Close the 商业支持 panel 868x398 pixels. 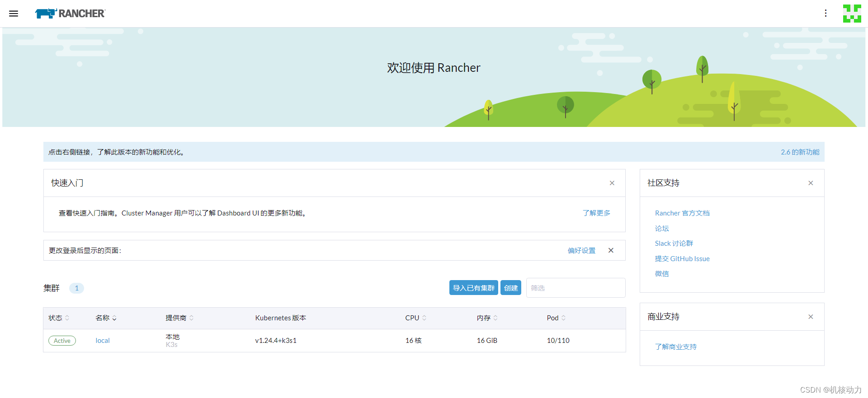pos(811,317)
